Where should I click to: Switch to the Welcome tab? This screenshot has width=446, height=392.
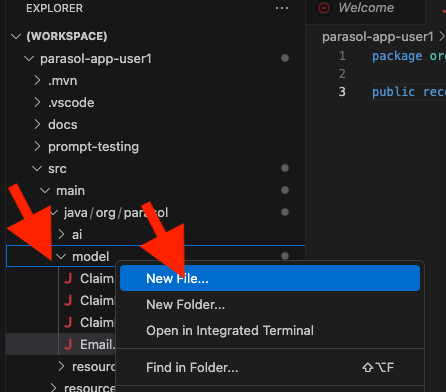point(365,8)
